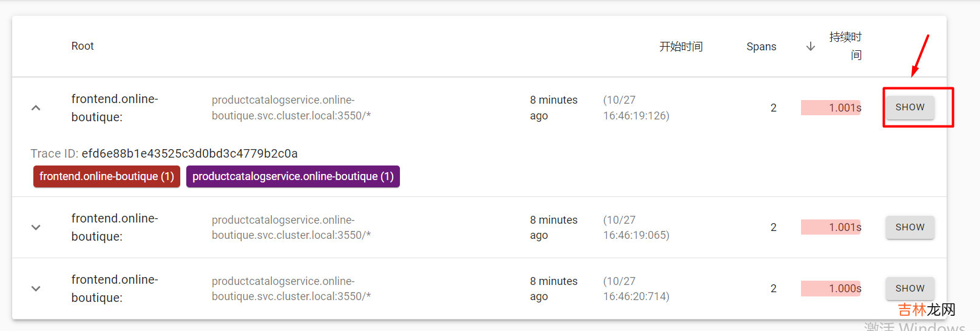Expand the trace started at 16:46:20:714
980x331 pixels.
point(36,289)
